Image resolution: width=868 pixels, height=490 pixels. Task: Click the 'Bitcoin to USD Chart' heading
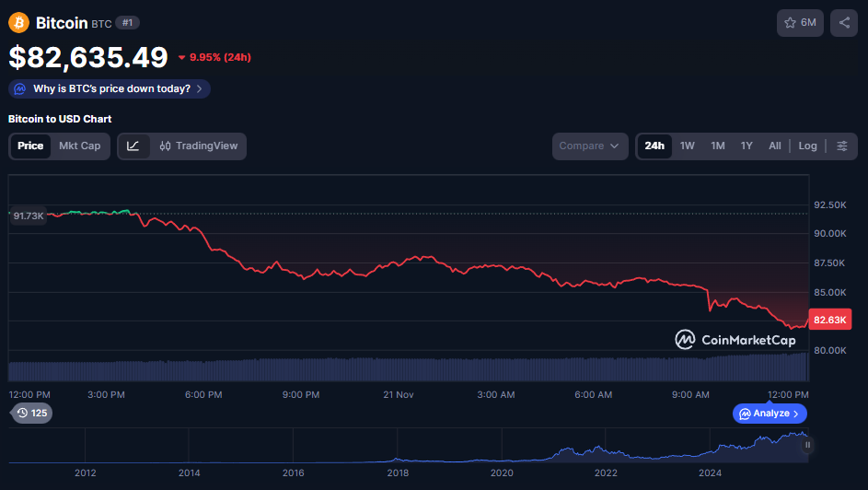[x=60, y=119]
